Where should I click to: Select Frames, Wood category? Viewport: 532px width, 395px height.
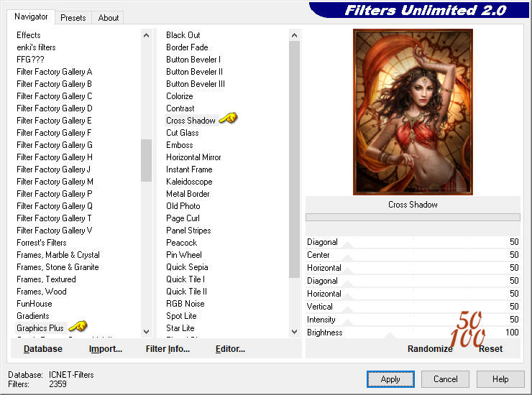[x=42, y=292]
